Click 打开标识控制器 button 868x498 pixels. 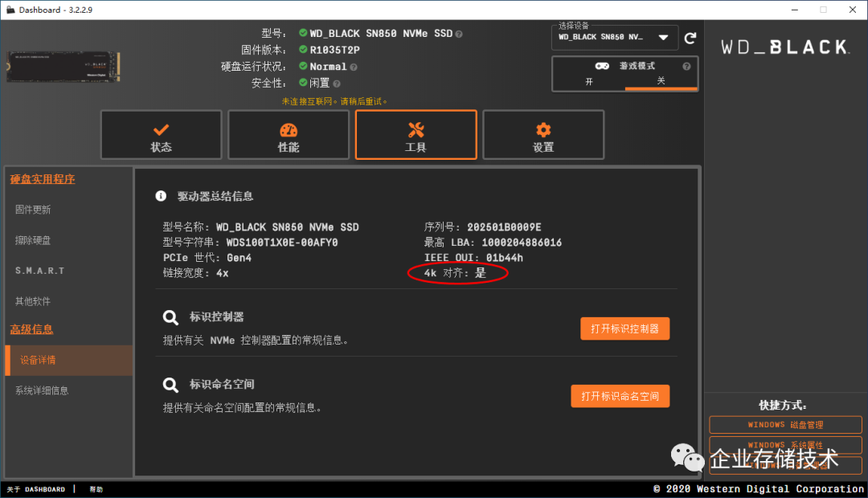[x=625, y=329]
